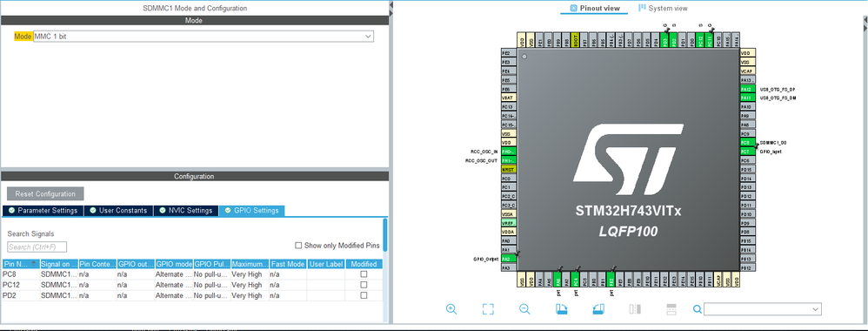Select pin PA11 on the chip
Screen dimensions: 868x331
[x=747, y=98]
